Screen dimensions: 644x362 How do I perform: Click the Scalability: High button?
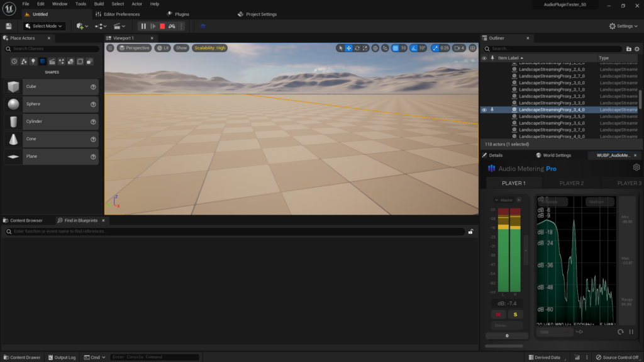(209, 48)
